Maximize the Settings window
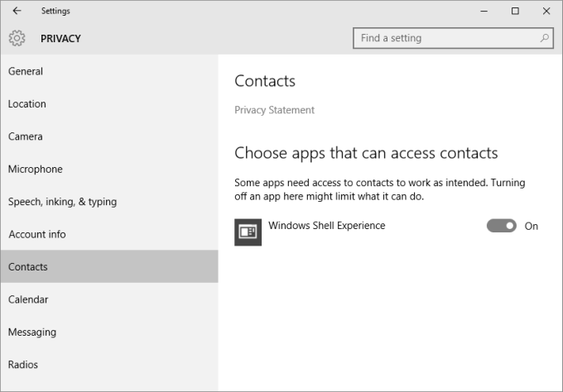The width and height of the screenshot is (563, 392). click(x=515, y=11)
